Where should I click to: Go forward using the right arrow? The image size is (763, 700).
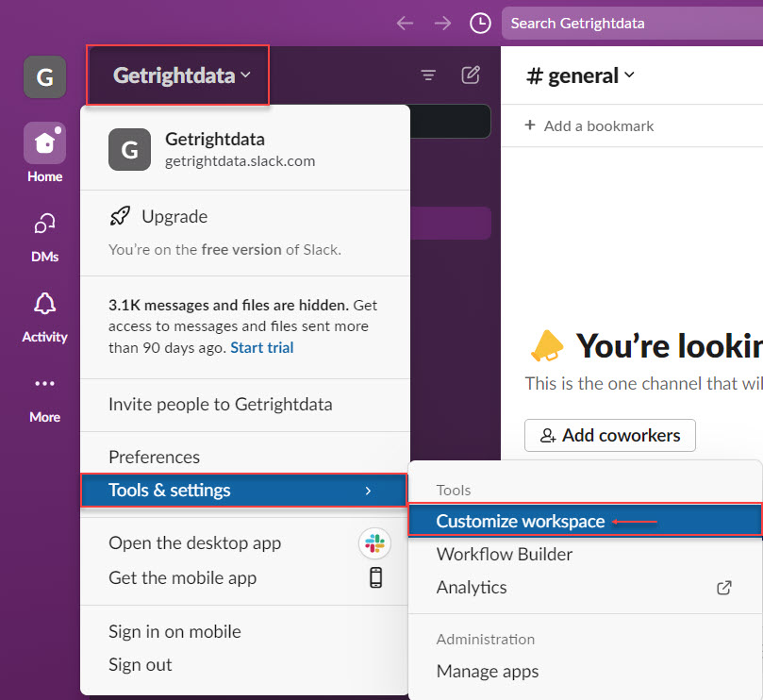(x=443, y=23)
